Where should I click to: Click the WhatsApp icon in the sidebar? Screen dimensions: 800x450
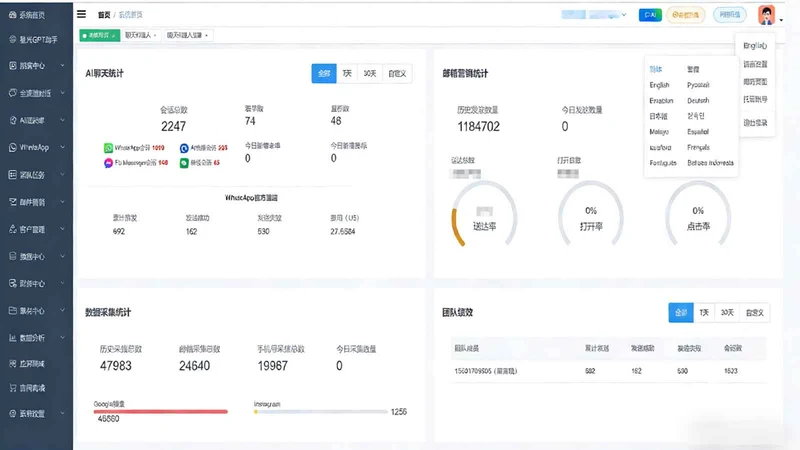13,147
